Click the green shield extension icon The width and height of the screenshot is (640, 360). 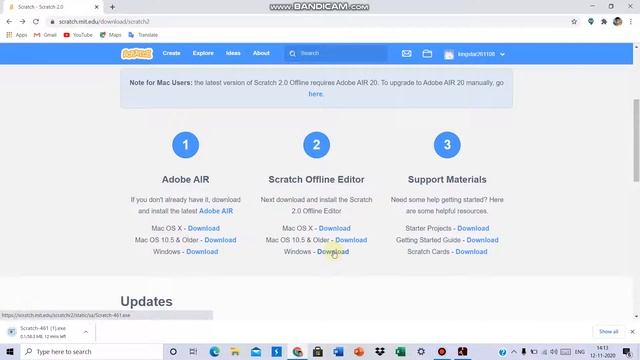[591, 22]
